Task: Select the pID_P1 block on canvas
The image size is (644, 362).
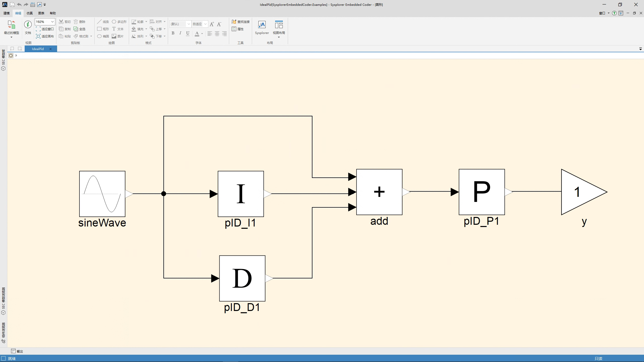Action: coord(481,192)
